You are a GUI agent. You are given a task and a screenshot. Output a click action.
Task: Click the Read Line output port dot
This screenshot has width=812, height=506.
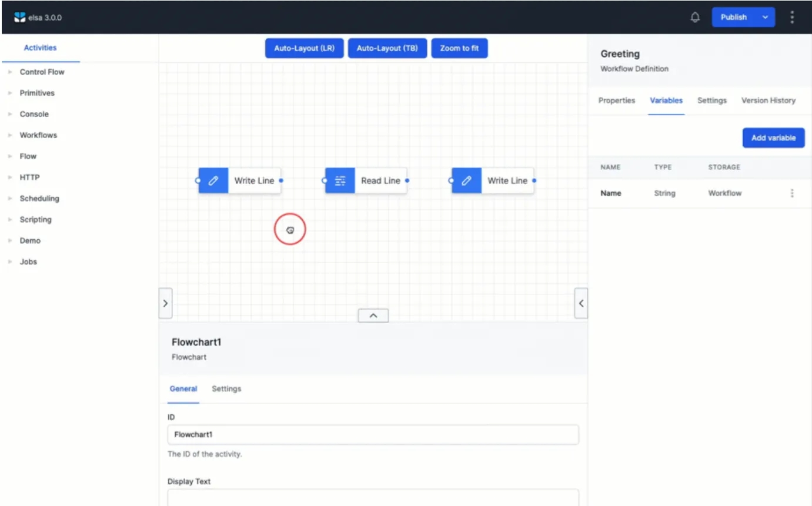tap(407, 180)
